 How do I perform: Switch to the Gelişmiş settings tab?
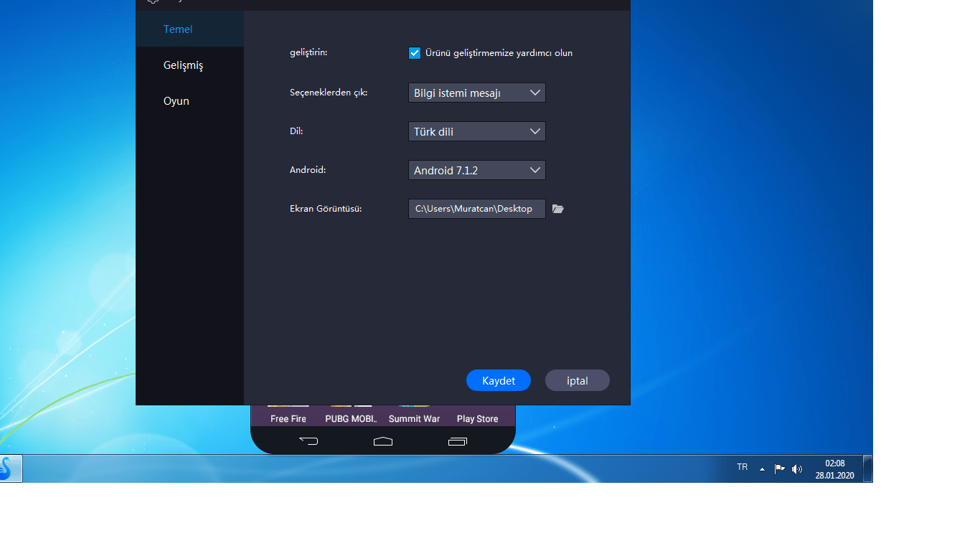[189, 65]
